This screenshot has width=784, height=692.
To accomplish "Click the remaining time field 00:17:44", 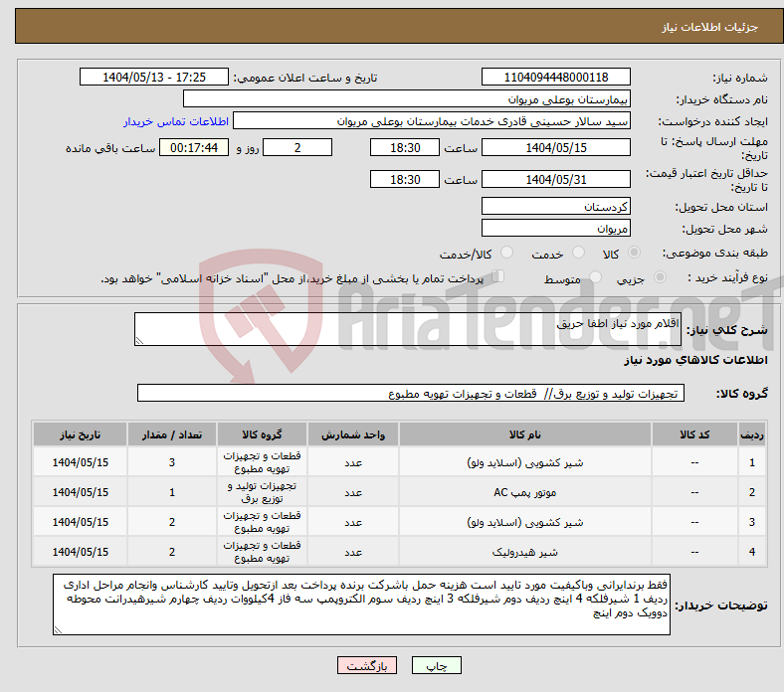I will pos(194,147).
